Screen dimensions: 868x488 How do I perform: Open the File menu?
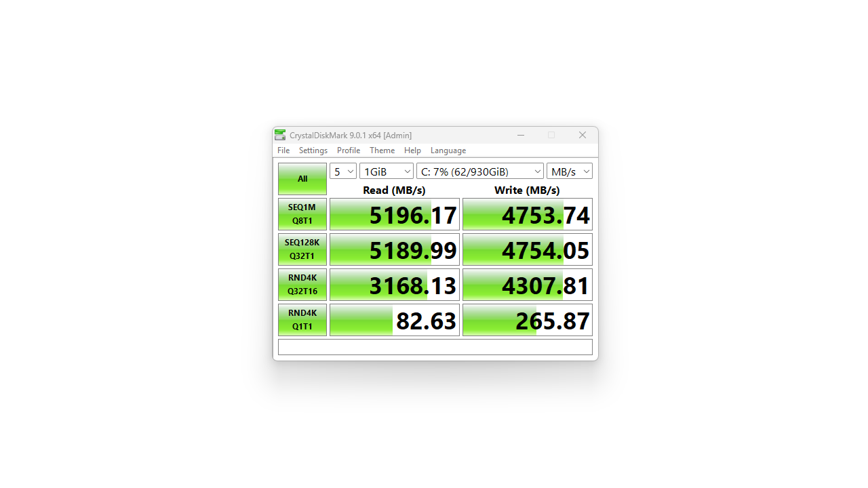(283, 150)
